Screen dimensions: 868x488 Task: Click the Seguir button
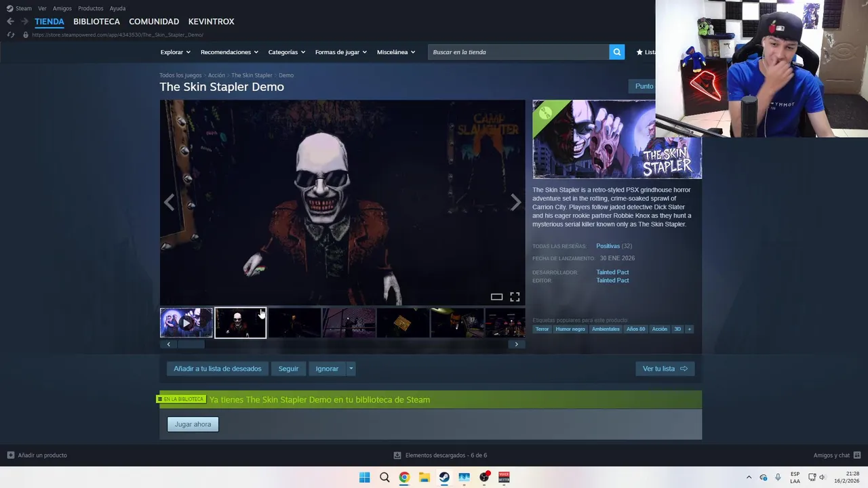click(288, 369)
